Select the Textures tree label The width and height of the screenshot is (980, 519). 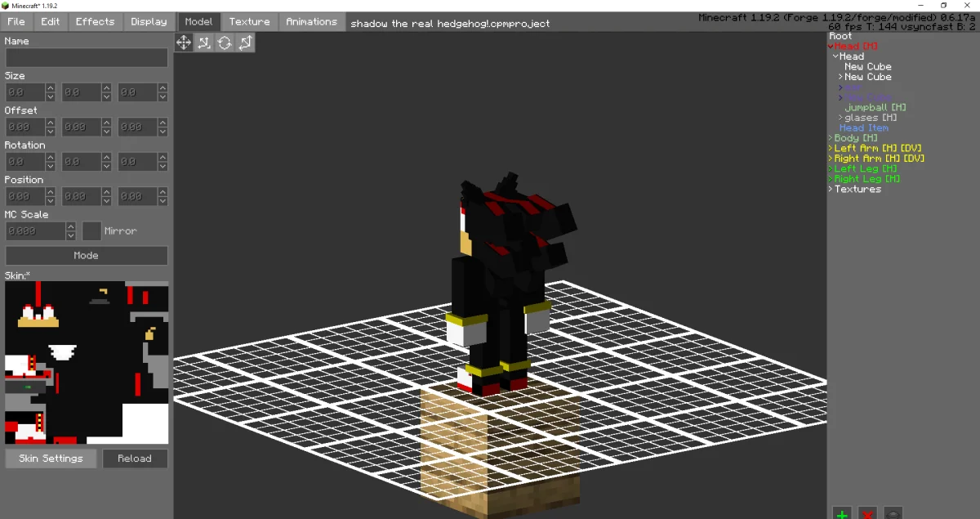(x=857, y=189)
